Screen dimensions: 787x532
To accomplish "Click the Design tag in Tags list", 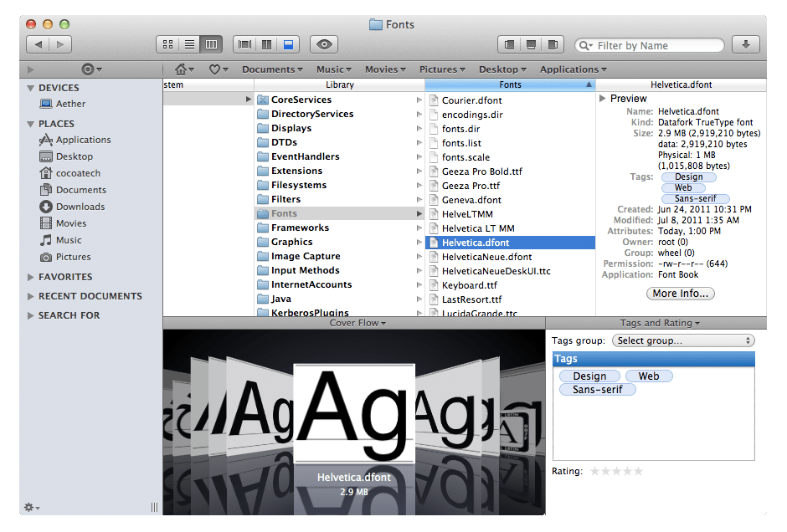I will pos(589,376).
